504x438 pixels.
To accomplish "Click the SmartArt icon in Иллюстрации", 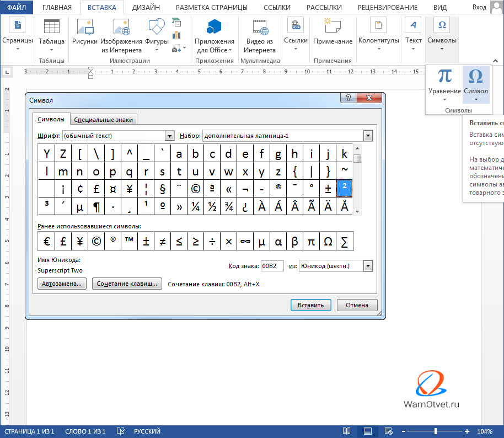I will tap(176, 22).
